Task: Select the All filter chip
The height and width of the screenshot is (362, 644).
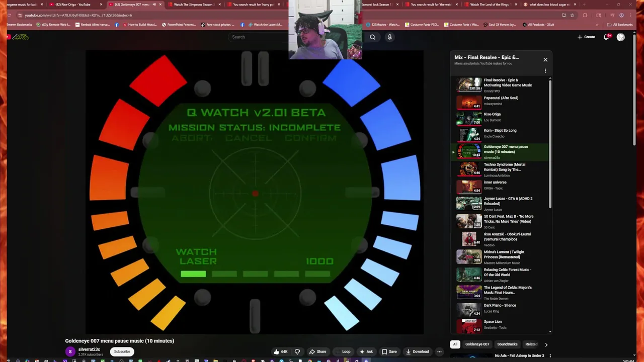Action: (x=455, y=344)
